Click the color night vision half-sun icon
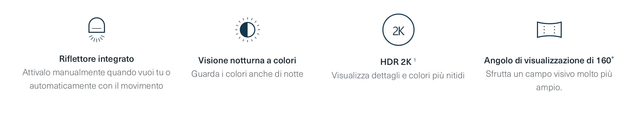 coord(247,30)
